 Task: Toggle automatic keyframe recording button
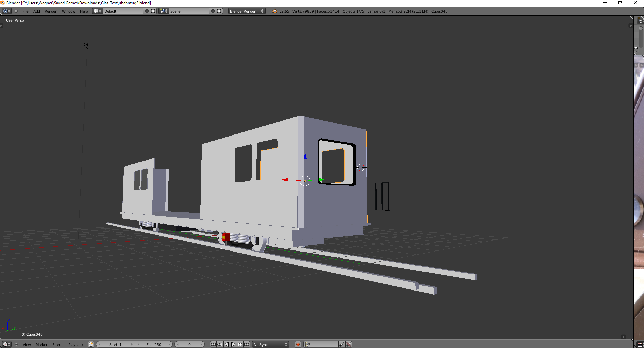tap(298, 344)
